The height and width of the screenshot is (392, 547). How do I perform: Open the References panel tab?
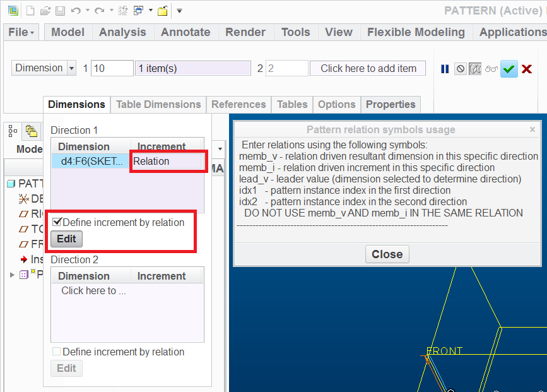tap(238, 104)
